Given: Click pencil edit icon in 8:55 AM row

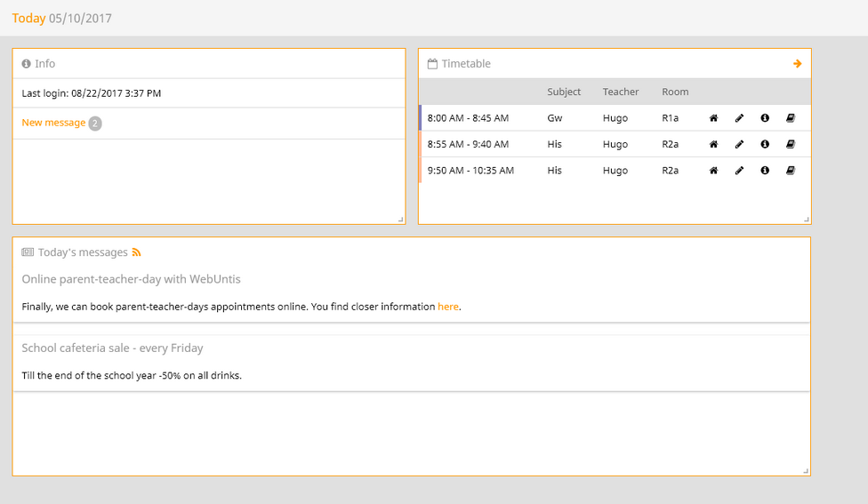Looking at the screenshot, I should tap(739, 144).
